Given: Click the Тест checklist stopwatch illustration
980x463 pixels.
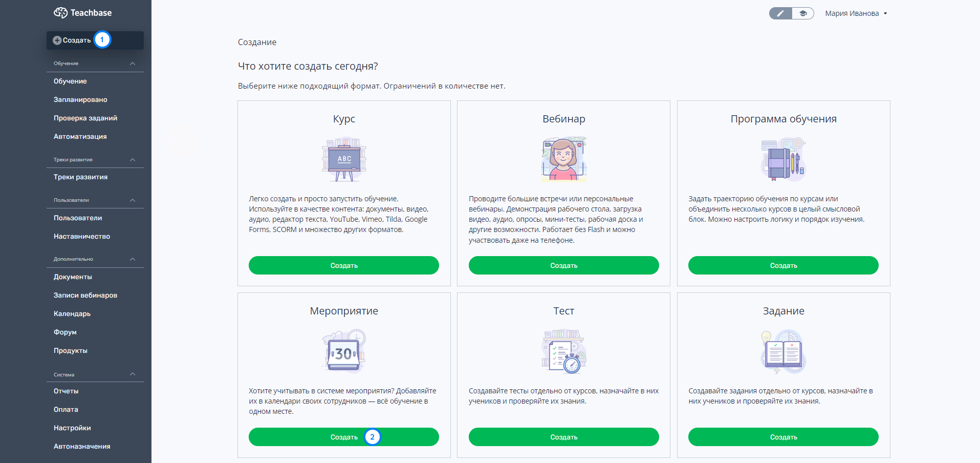Looking at the screenshot, I should [564, 351].
